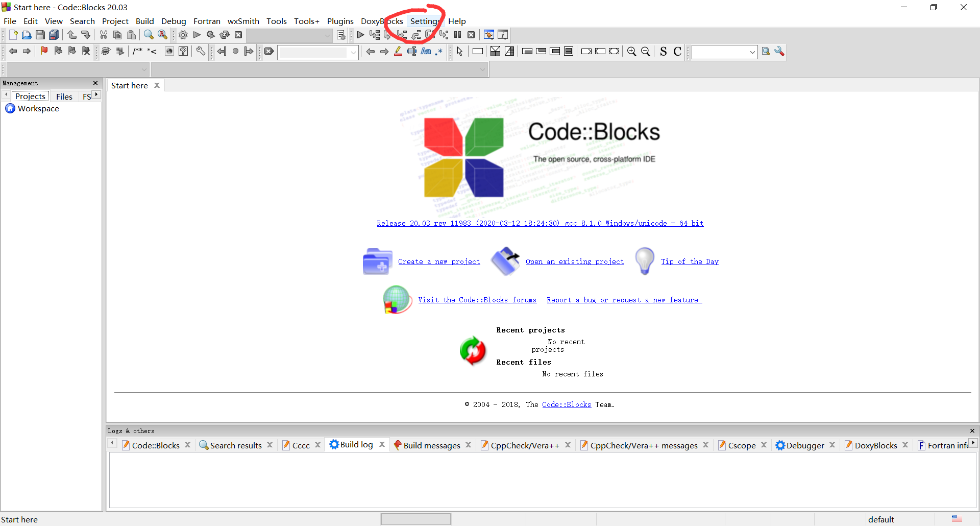Redo the last undone action

pos(86,35)
